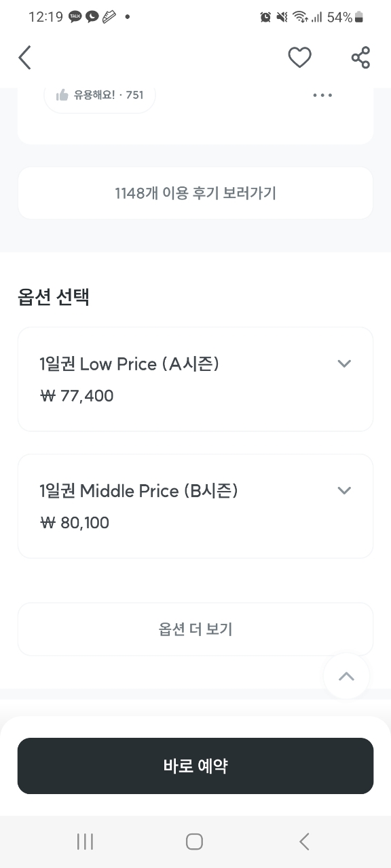Tap the ₩ 80,100 price text

pos(75,523)
